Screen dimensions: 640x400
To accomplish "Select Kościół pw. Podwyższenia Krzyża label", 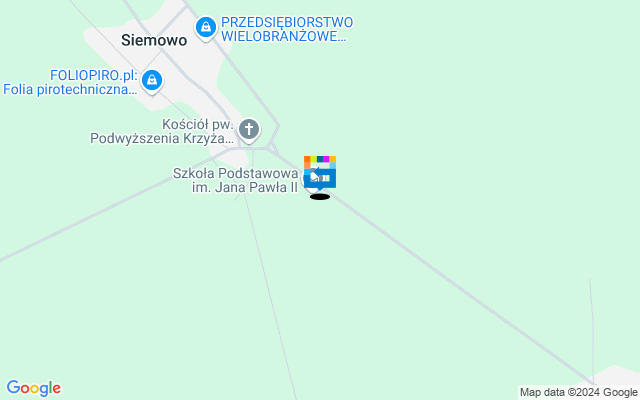I will 162,131.
